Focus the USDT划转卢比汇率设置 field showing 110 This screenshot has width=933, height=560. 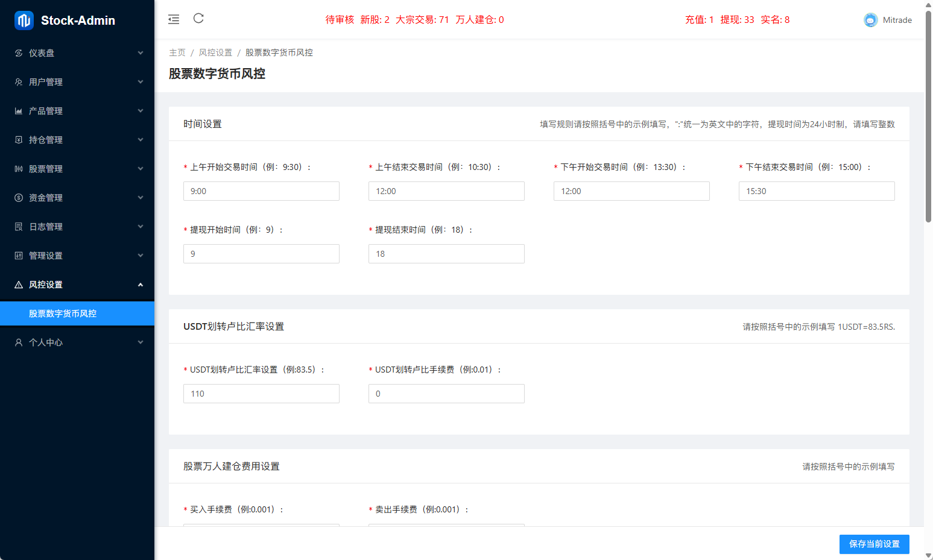point(261,394)
